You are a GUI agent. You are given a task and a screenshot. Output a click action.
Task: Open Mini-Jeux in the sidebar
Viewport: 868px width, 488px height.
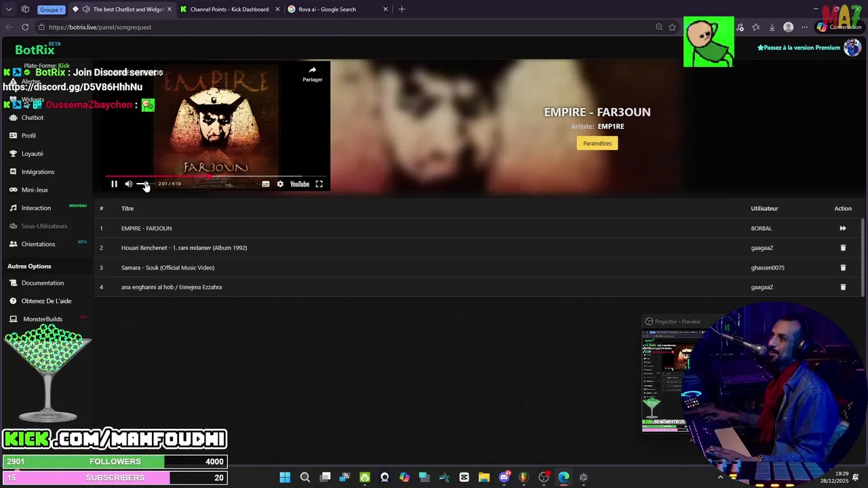click(34, 190)
